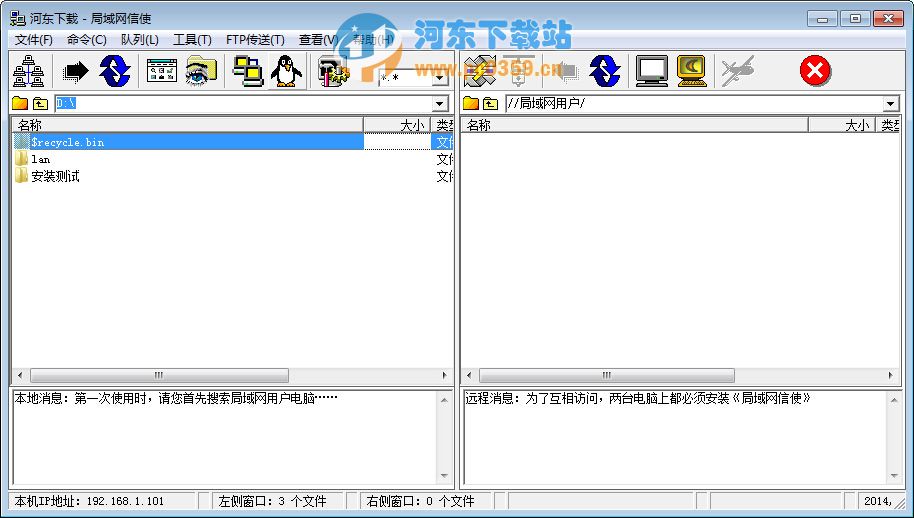Refresh the left local pane

tap(115, 71)
